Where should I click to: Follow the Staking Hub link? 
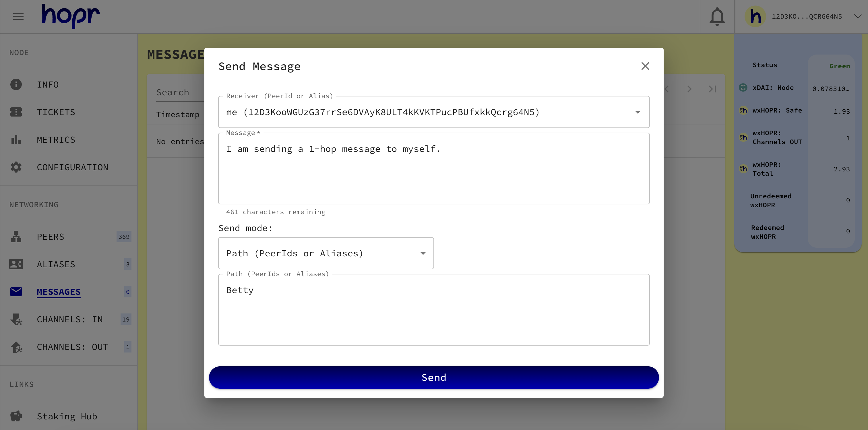click(x=67, y=417)
